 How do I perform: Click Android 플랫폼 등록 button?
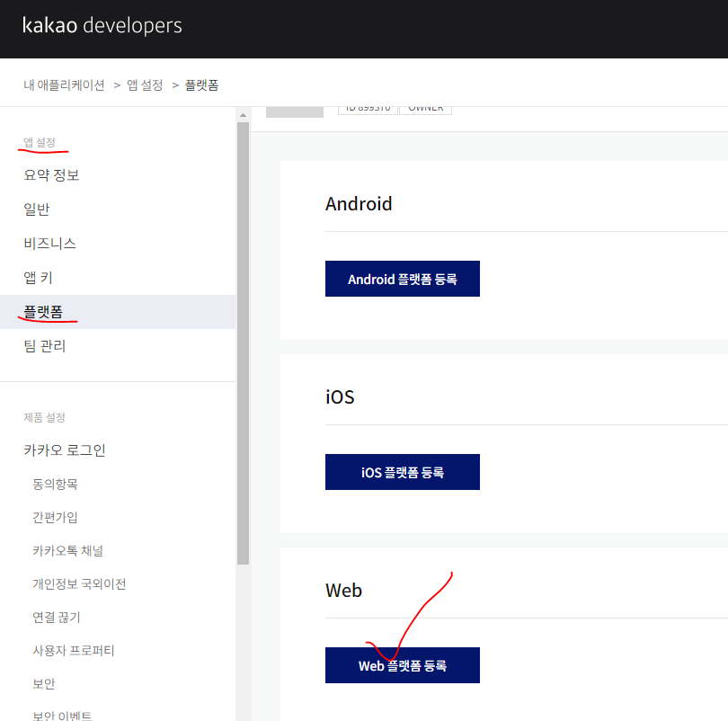(x=403, y=279)
